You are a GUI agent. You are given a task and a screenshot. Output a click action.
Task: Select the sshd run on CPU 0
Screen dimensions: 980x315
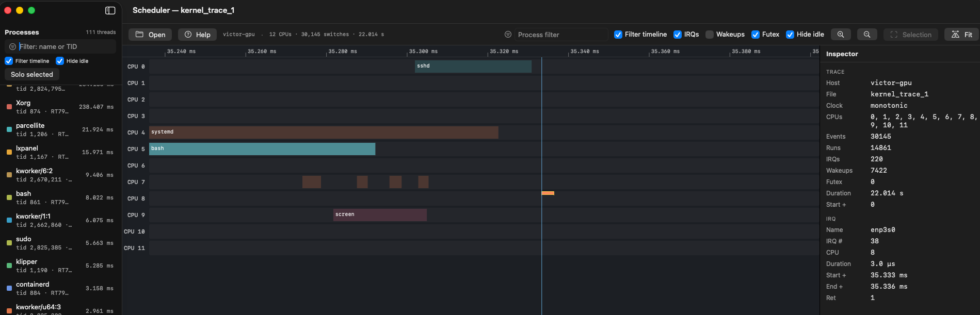pos(473,66)
